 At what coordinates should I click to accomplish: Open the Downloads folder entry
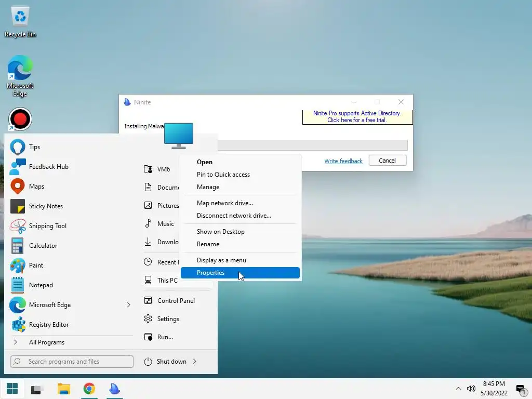162,242
